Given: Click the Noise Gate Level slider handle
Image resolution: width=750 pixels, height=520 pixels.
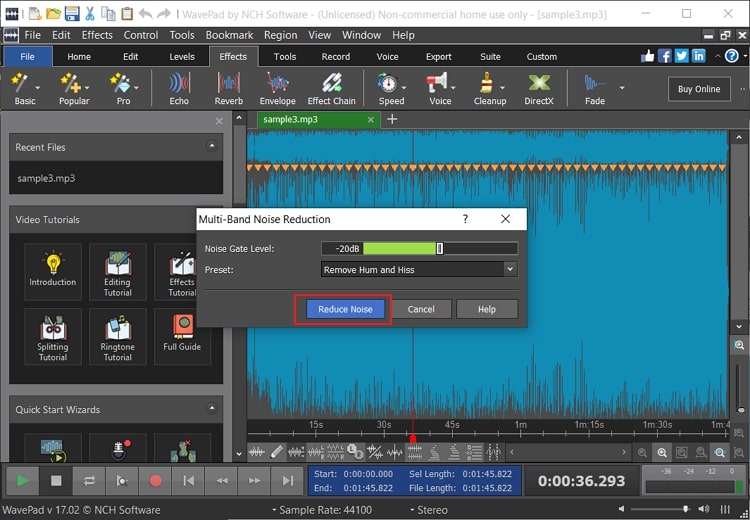Looking at the screenshot, I should click(x=440, y=248).
